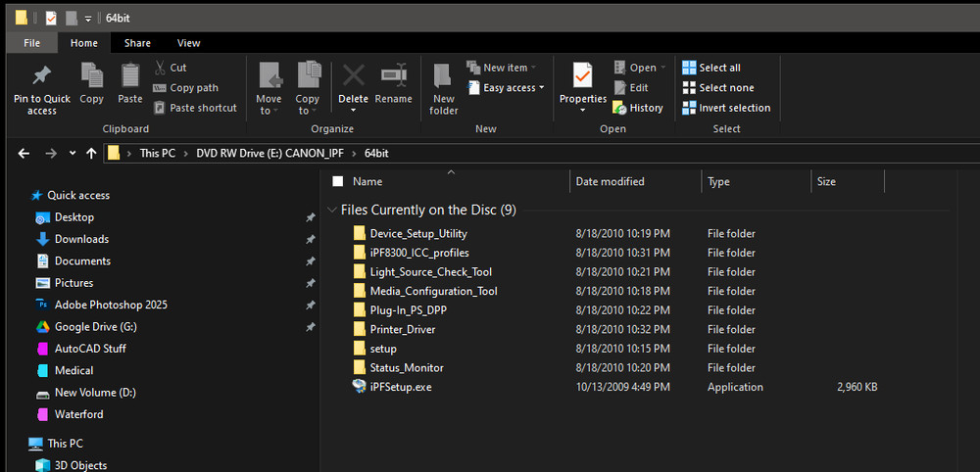Click the Rename icon in Organize group
The width and height of the screenshot is (980, 472).
click(x=393, y=76)
